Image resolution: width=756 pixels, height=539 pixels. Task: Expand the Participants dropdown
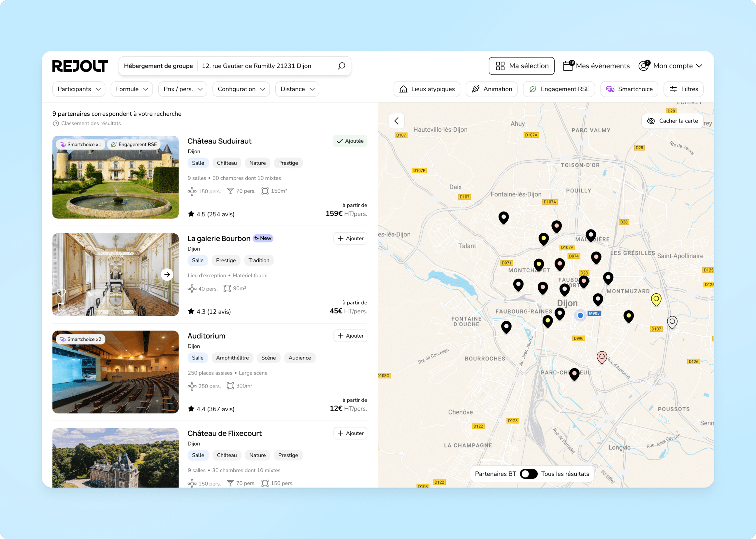79,89
